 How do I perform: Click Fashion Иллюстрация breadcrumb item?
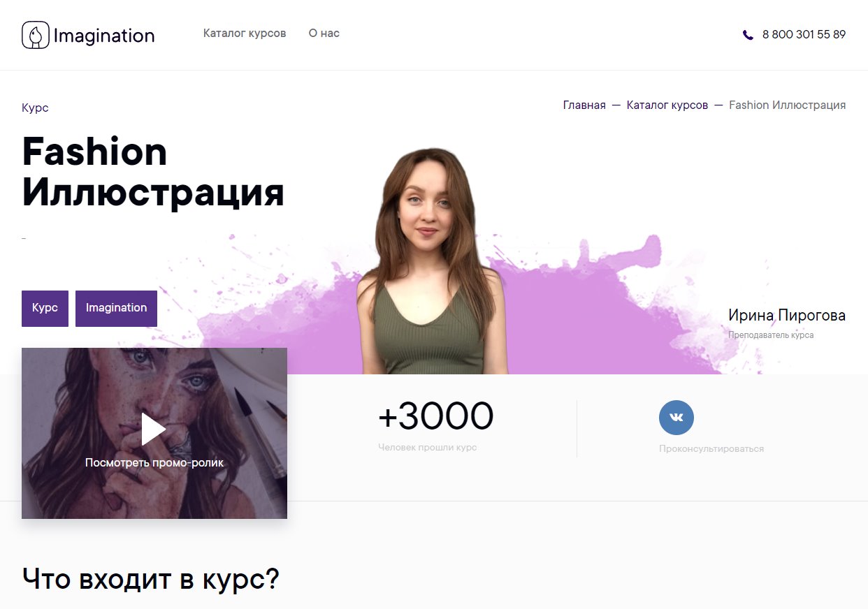(788, 105)
